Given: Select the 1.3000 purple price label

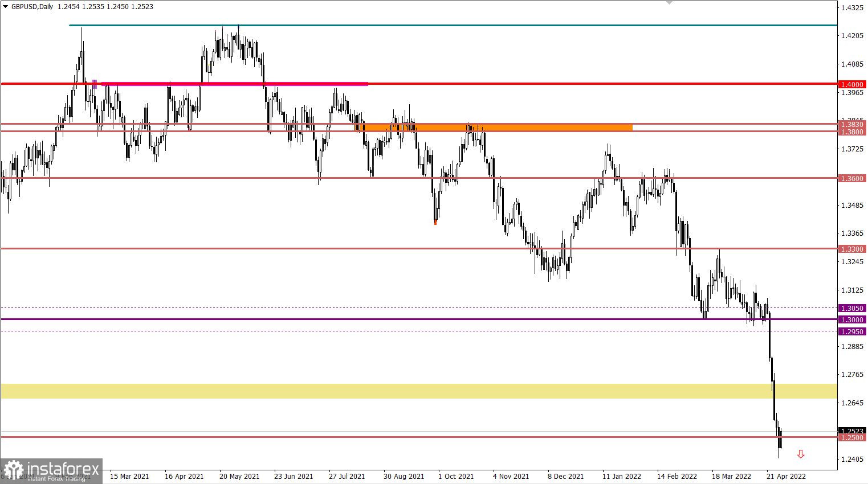Looking at the screenshot, I should pos(853,319).
